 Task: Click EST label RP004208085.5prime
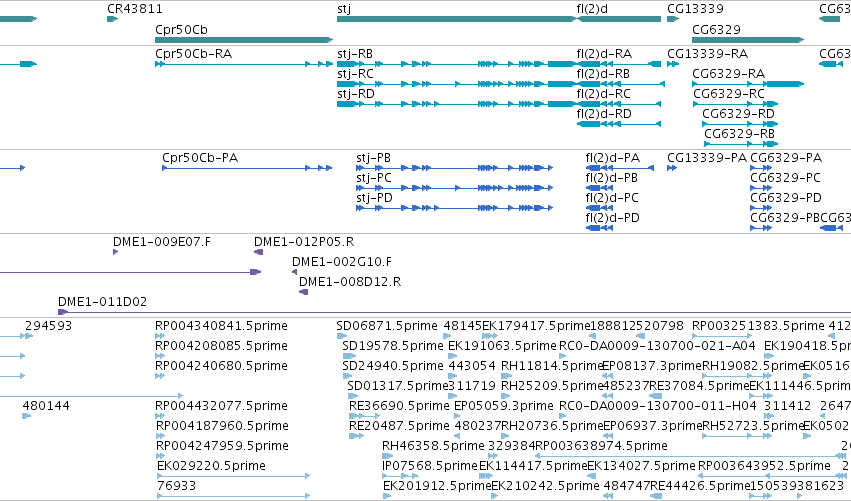[221, 346]
